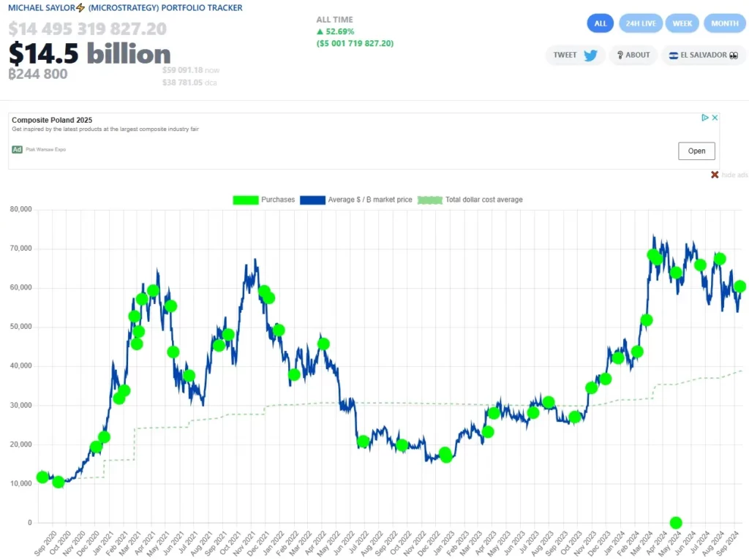Switch to the MONTH view

pyautogui.click(x=725, y=23)
